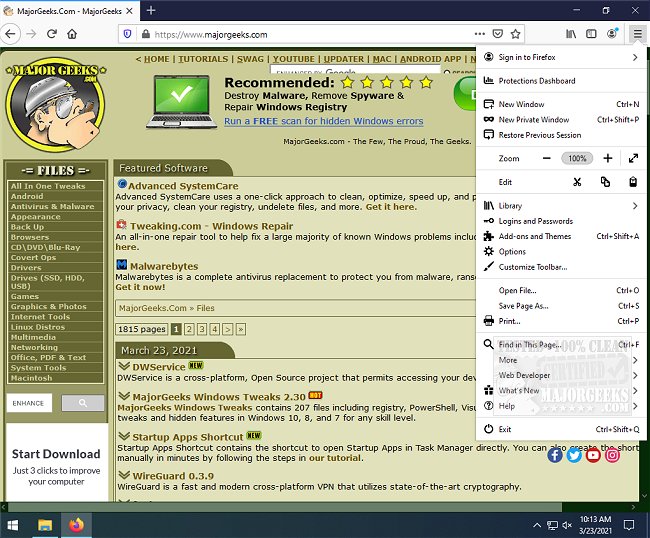Open Instagram social icon
The height and width of the screenshot is (538, 650).
(x=612, y=455)
